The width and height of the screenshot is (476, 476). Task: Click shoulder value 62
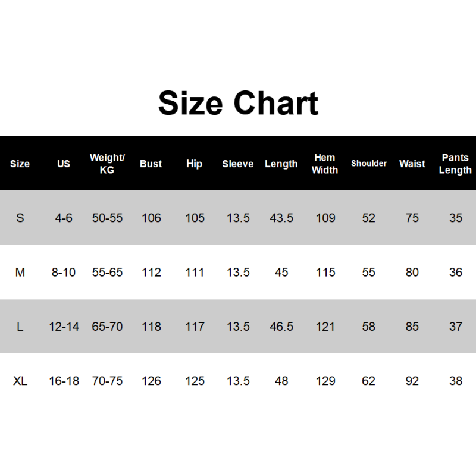pyautogui.click(x=369, y=381)
